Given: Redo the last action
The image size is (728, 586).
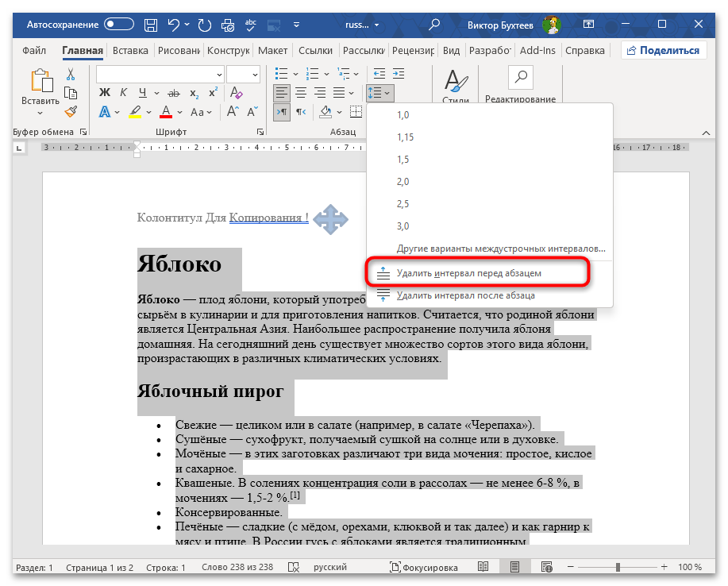Looking at the screenshot, I should pyautogui.click(x=204, y=25).
